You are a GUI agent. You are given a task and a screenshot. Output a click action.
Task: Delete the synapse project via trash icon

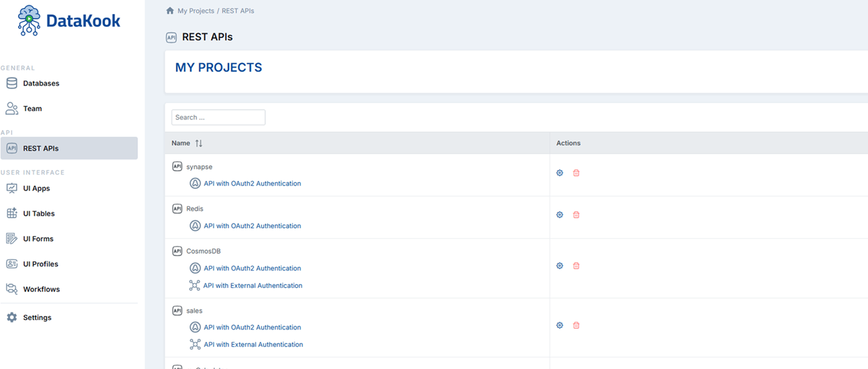pos(576,173)
